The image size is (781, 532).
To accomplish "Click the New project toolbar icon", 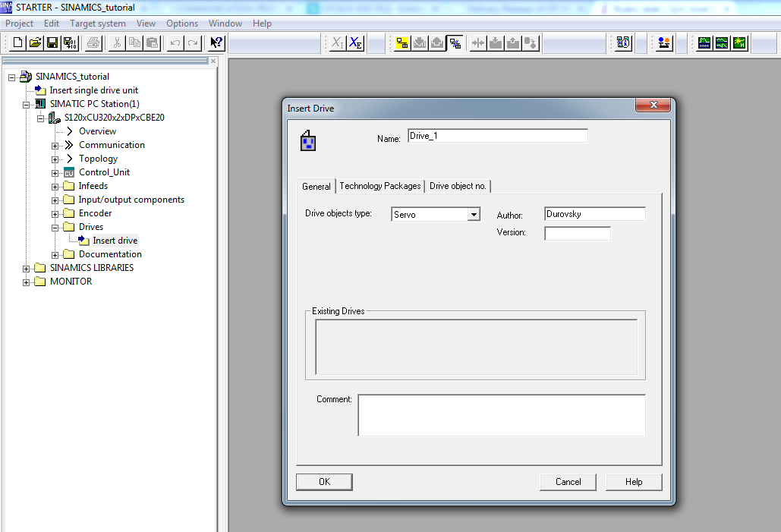I will 17,42.
